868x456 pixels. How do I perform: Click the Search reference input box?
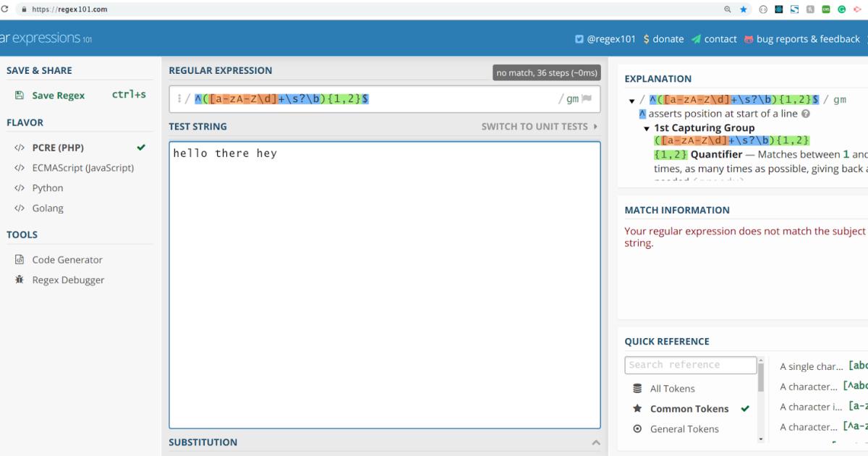(x=691, y=365)
